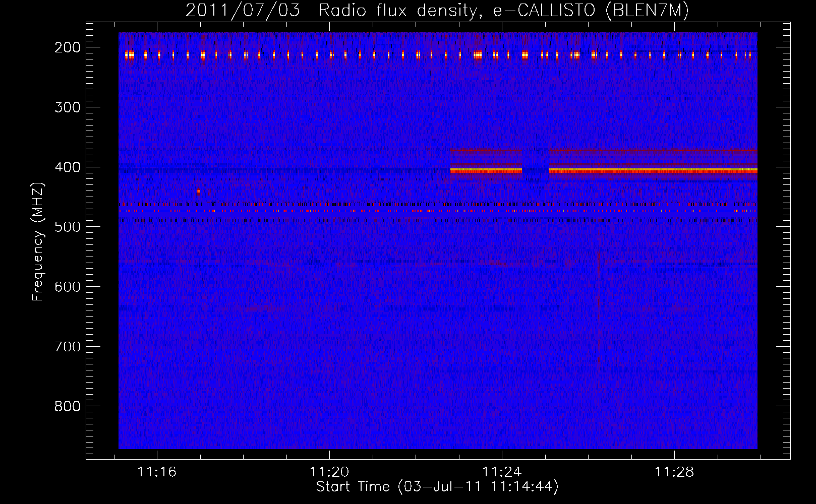Select the 800 frequency tick label

[68, 406]
